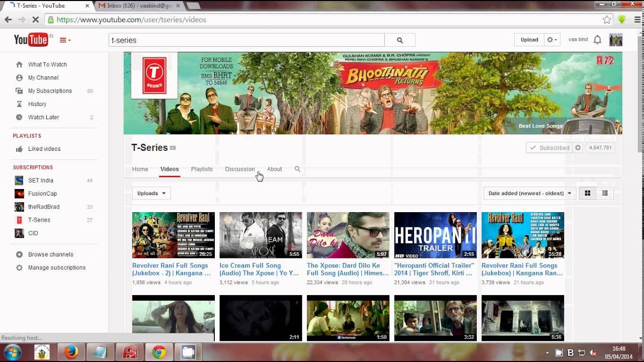Click the Upload button
The width and height of the screenshot is (644, 362).
529,40
